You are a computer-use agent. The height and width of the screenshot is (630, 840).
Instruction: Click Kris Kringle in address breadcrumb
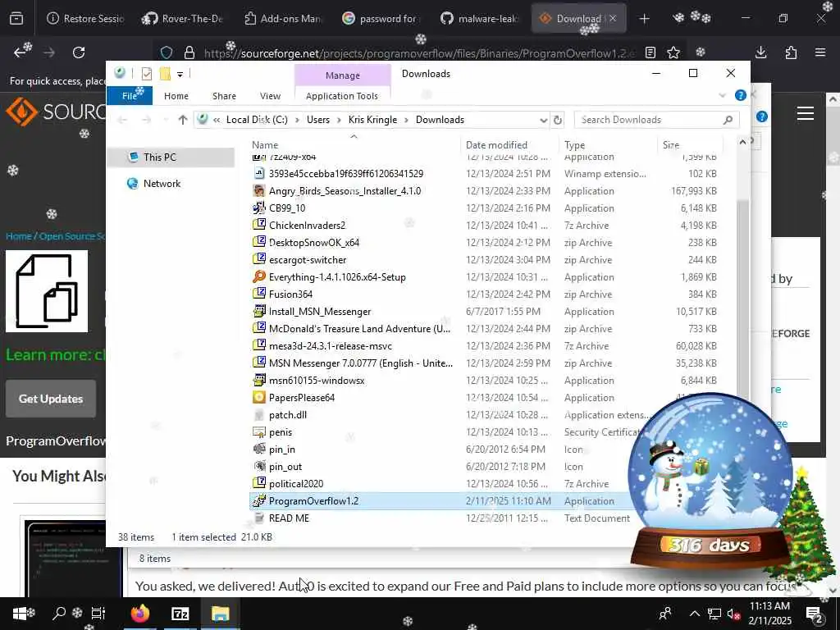[x=373, y=120]
